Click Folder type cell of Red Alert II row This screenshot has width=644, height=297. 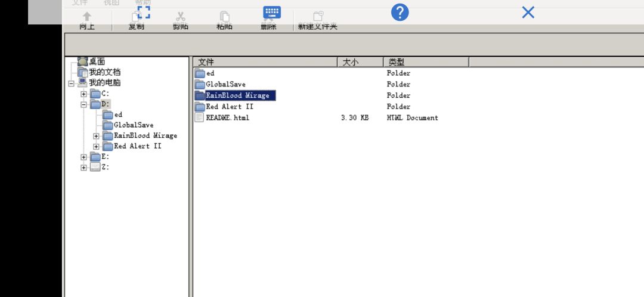pos(398,106)
